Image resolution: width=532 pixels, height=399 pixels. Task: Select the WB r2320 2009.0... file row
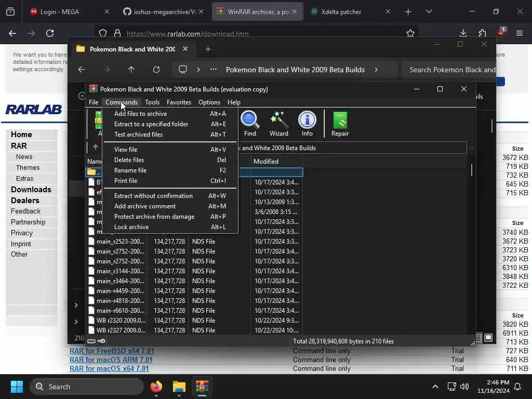(194, 320)
